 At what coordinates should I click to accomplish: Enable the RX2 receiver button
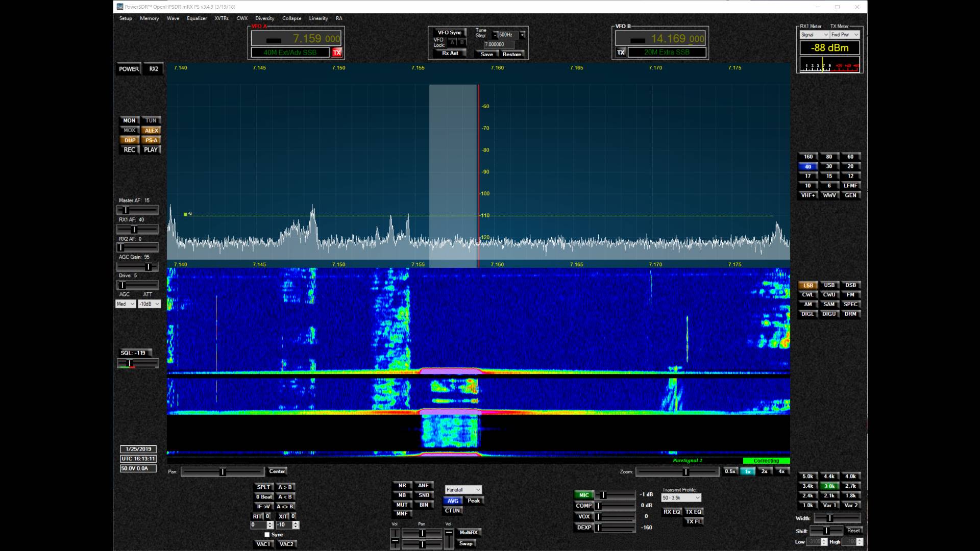[154, 69]
